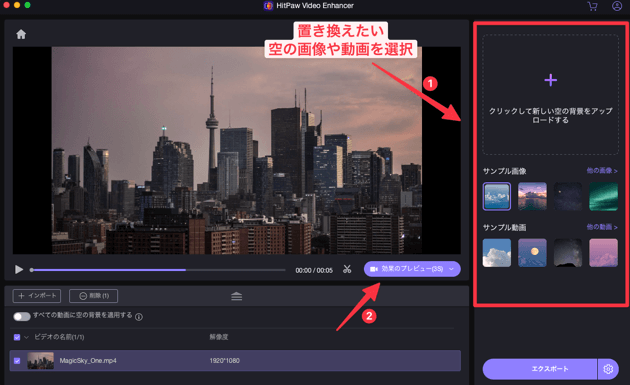Open more sample images link
This screenshot has height=385, width=630.
(x=602, y=171)
